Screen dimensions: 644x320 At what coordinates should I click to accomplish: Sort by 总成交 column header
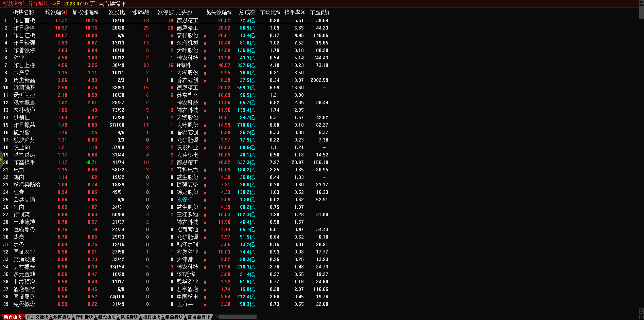[x=247, y=12]
